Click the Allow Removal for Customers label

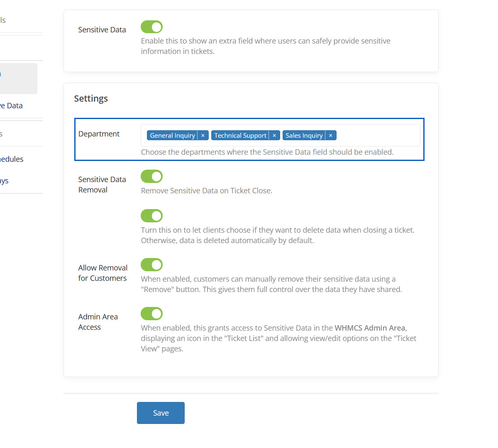(x=103, y=273)
